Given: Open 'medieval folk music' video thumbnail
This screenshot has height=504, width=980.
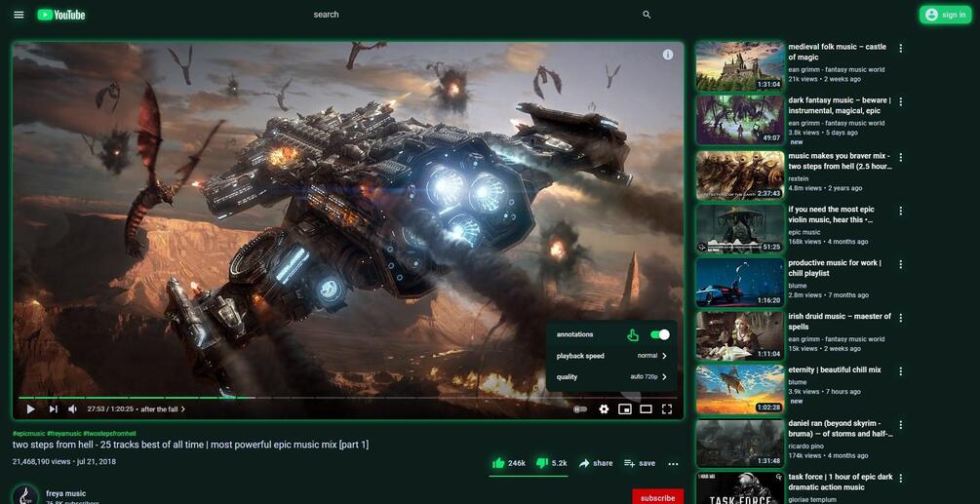Looking at the screenshot, I should pos(740,66).
